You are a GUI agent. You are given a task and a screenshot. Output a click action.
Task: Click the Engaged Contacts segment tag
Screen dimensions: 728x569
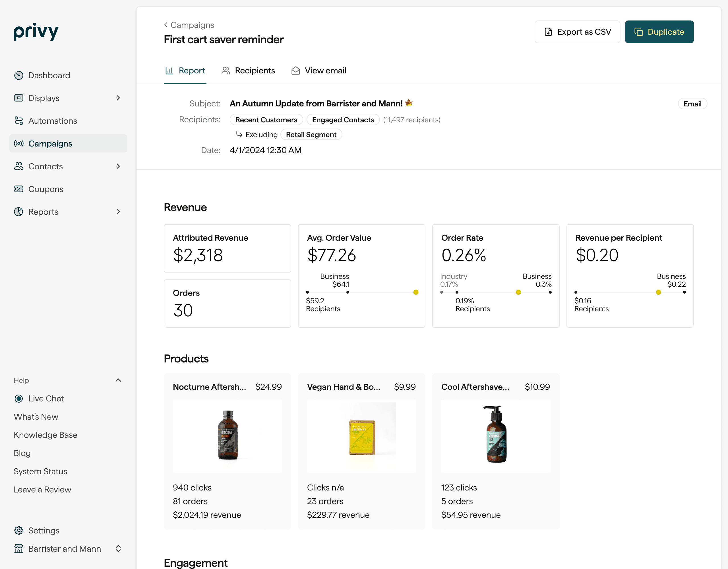(x=343, y=119)
